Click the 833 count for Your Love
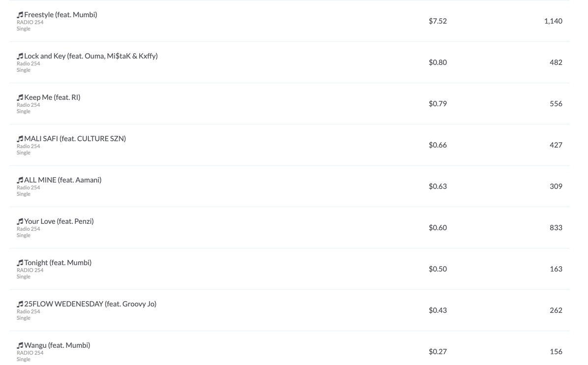 tap(556, 228)
